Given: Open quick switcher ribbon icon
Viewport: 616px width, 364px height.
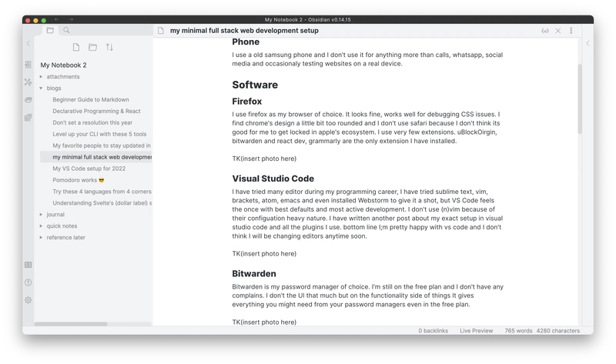Looking at the screenshot, I should pos(28,65).
